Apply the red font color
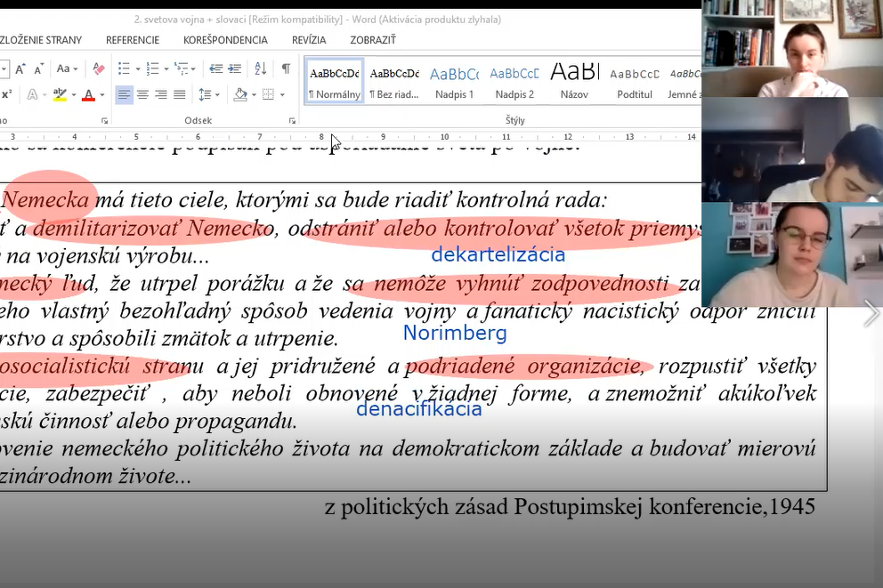Screen dimensions: 883x588 pos(88,94)
